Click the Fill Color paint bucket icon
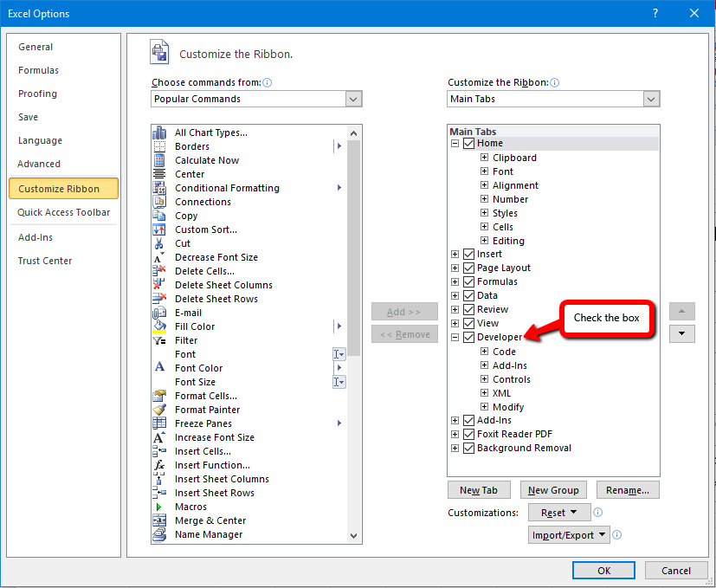 click(159, 326)
